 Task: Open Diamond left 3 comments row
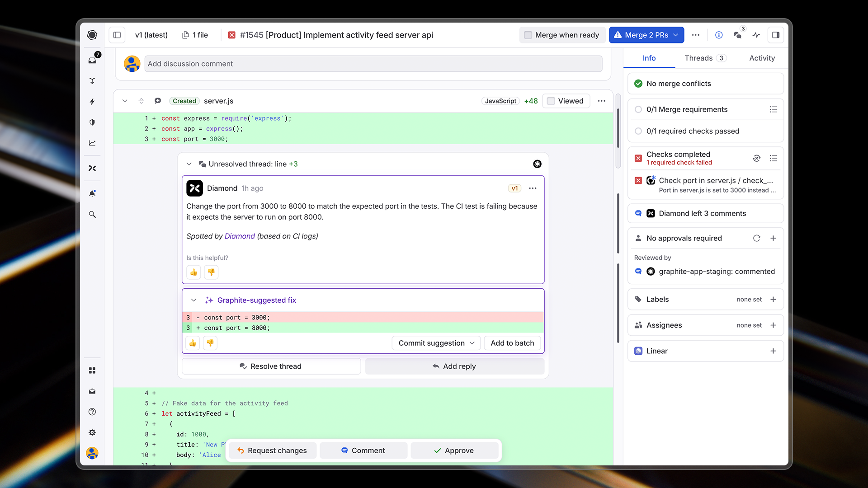coord(706,213)
